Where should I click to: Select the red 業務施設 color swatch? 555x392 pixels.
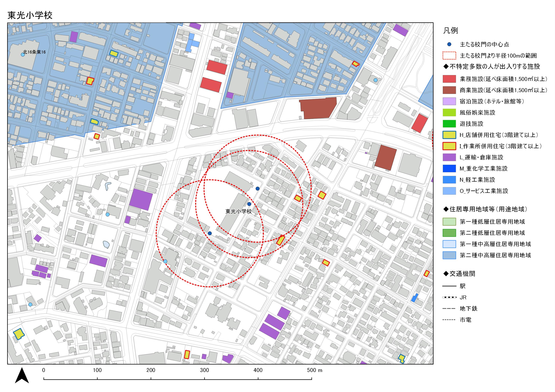coord(449,79)
